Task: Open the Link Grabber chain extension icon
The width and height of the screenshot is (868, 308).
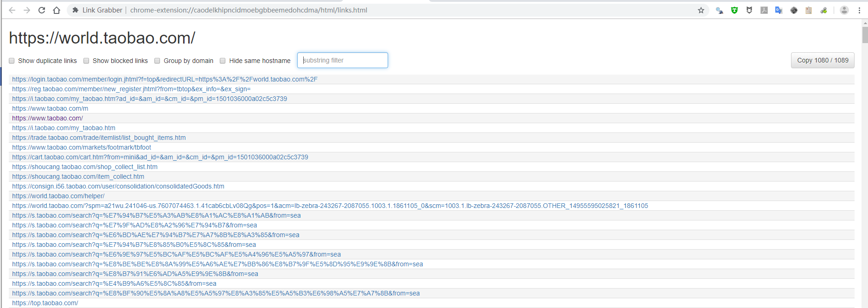Action: pos(823,10)
